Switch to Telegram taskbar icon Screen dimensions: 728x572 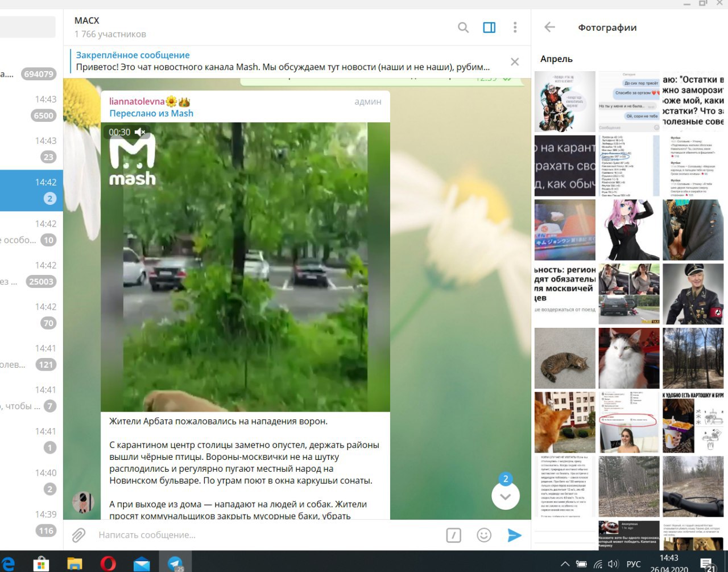(x=175, y=562)
